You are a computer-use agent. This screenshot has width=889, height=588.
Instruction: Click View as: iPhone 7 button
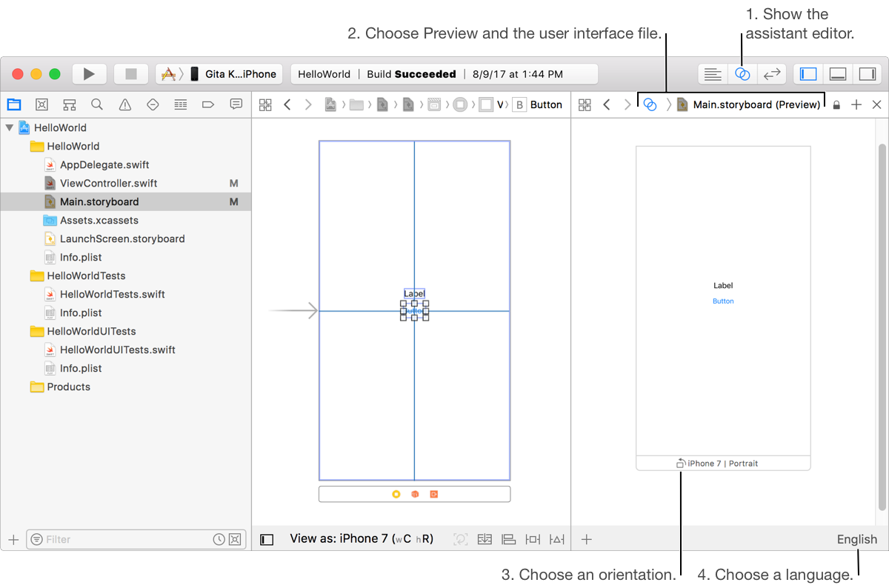pyautogui.click(x=362, y=539)
